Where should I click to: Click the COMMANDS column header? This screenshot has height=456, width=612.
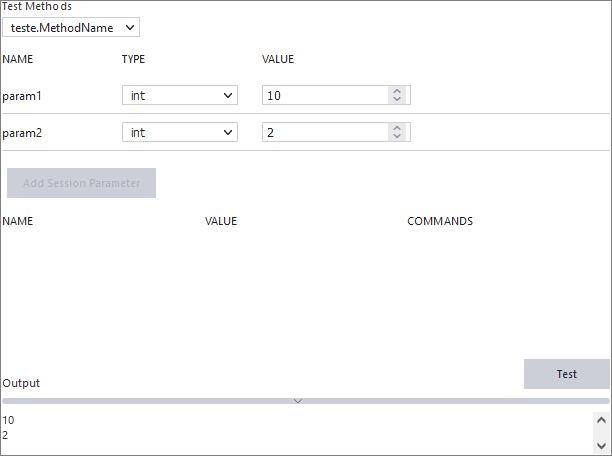tap(440, 221)
